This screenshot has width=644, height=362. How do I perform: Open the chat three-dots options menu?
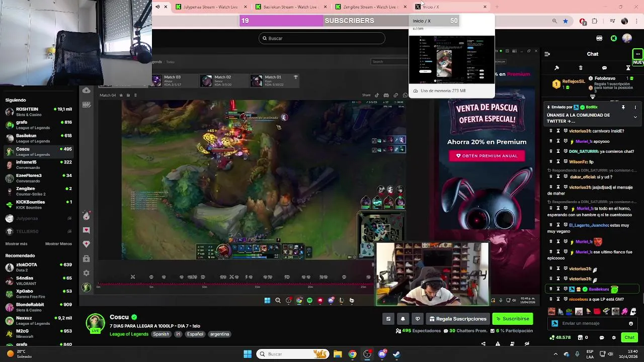pos(637,54)
